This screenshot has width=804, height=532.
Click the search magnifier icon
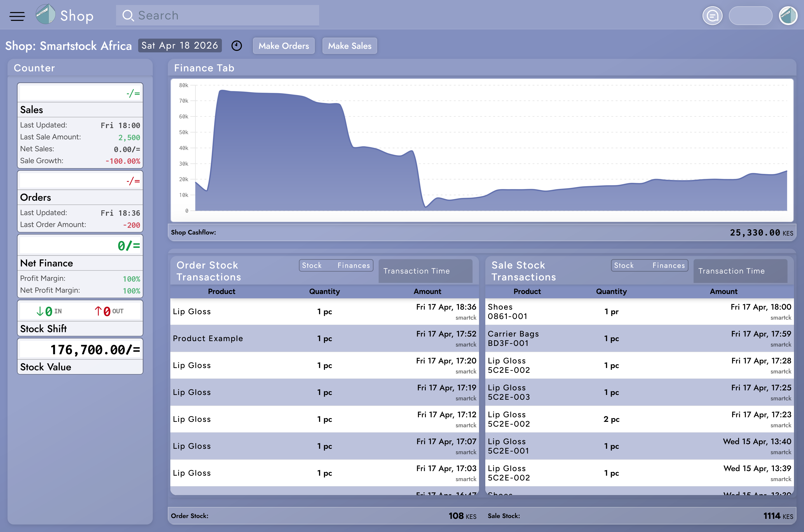[128, 16]
